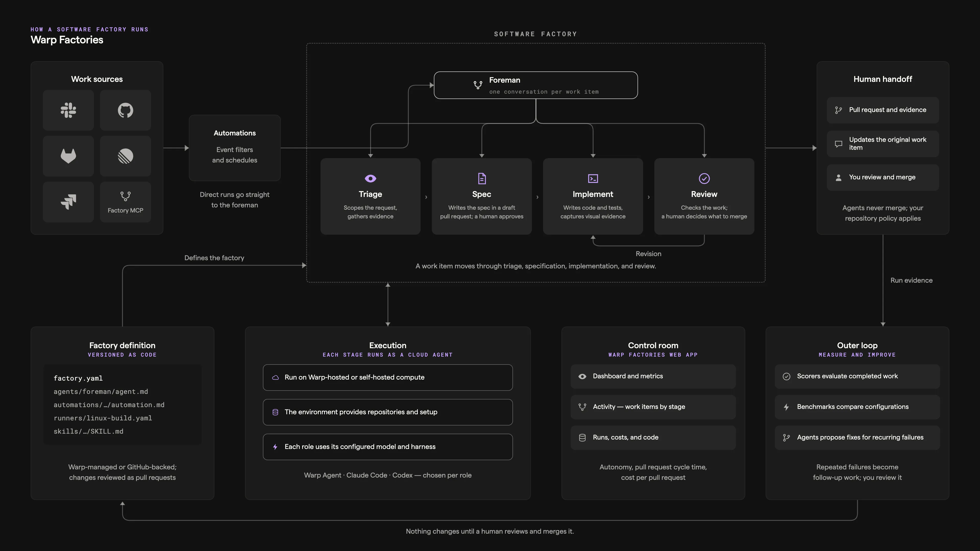Click the Outer loop heading
This screenshot has width=980, height=551.
coord(857,346)
